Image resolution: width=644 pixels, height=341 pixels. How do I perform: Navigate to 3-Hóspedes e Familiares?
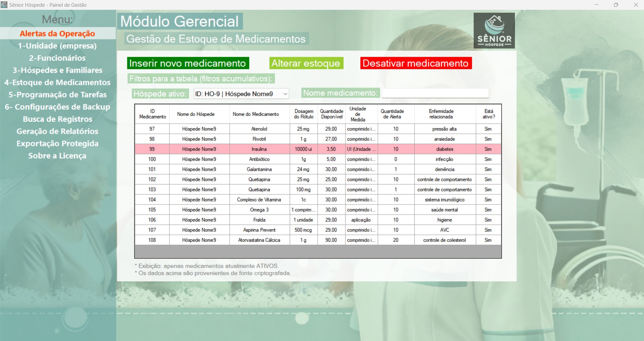pyautogui.click(x=57, y=70)
